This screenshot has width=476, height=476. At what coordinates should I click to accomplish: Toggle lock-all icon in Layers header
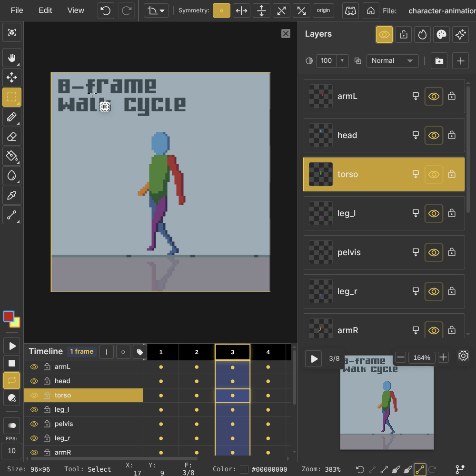coord(404,34)
